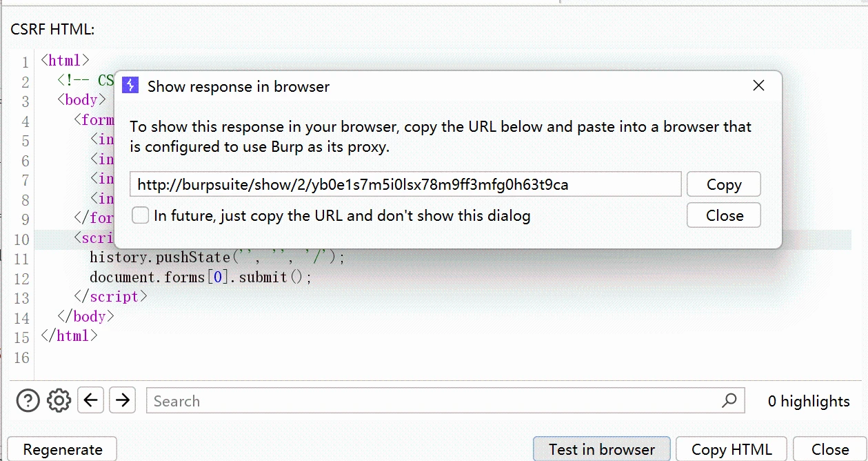
Task: Focus the Search text box
Action: pos(434,401)
